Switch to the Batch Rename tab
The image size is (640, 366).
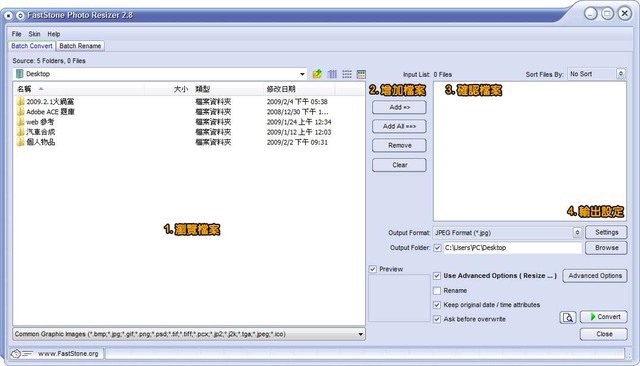click(80, 46)
